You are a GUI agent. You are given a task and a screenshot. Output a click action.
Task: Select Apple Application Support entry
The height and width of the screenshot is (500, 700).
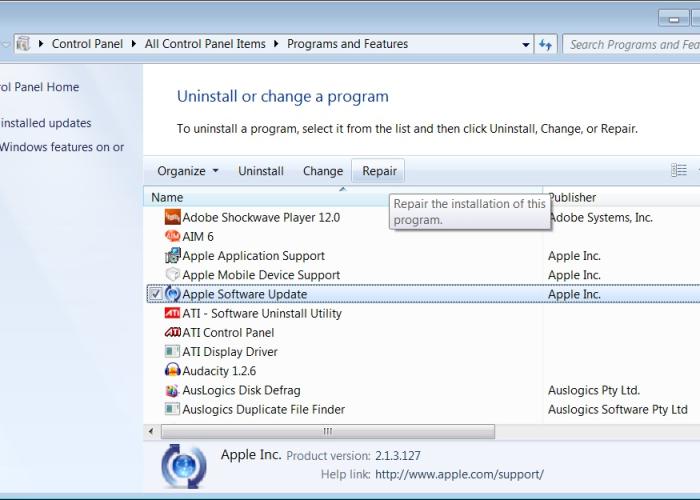click(423, 255)
